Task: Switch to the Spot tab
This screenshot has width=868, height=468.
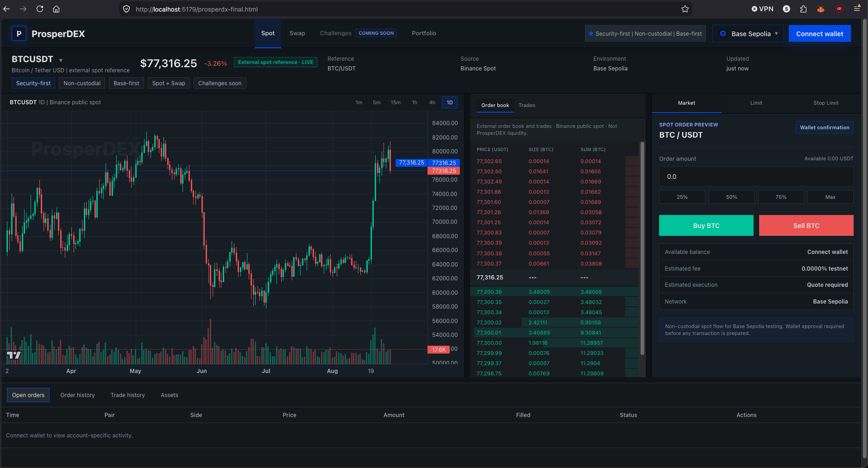Action: [268, 33]
